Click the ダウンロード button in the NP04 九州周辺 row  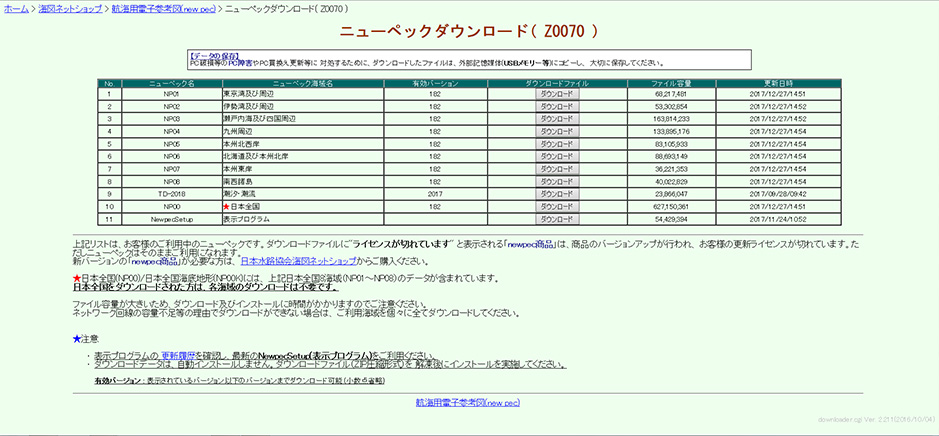[x=558, y=132]
